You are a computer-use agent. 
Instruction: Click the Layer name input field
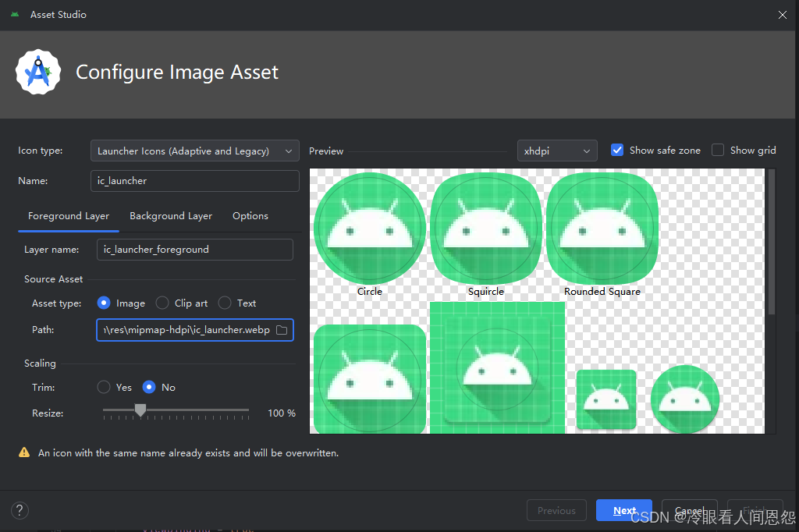coord(194,250)
